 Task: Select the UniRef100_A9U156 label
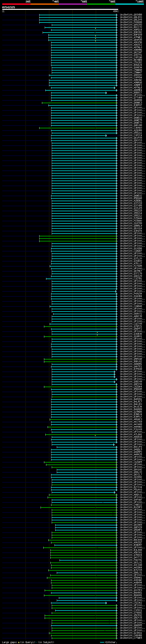(131, 42)
